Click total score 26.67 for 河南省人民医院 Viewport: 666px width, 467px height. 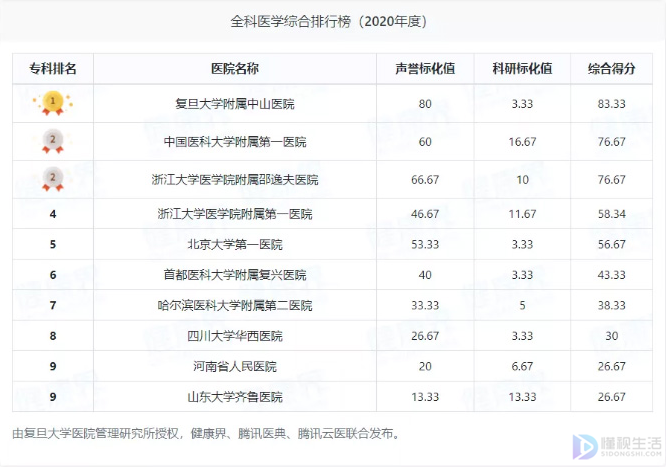[612, 366]
